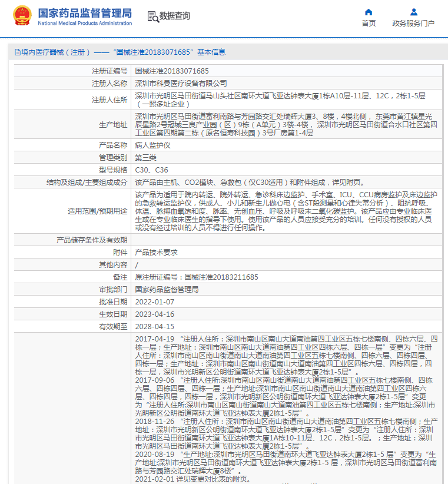The image size is (448, 484).
Task: Click expiry date 2028-04-15 value
Action: (155, 326)
